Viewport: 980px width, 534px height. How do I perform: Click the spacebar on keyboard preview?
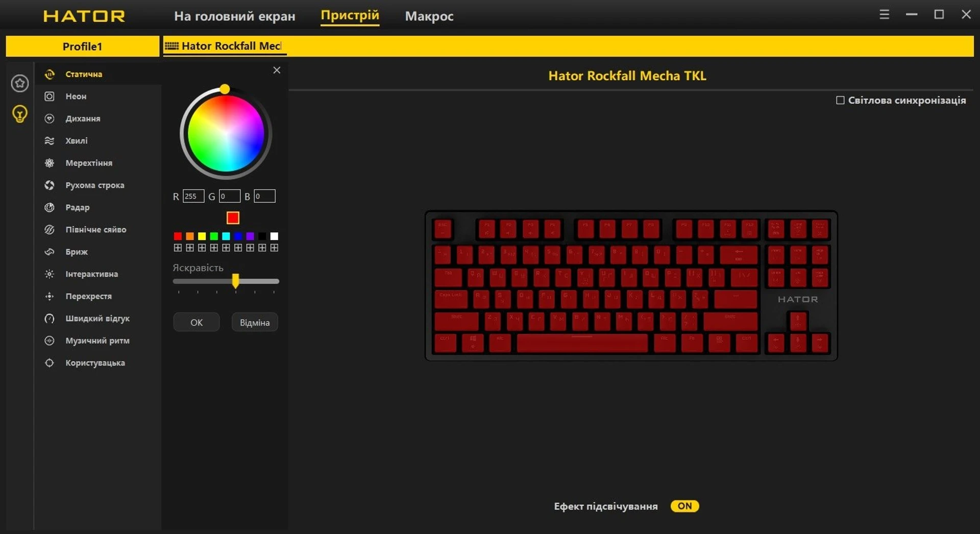tap(582, 343)
